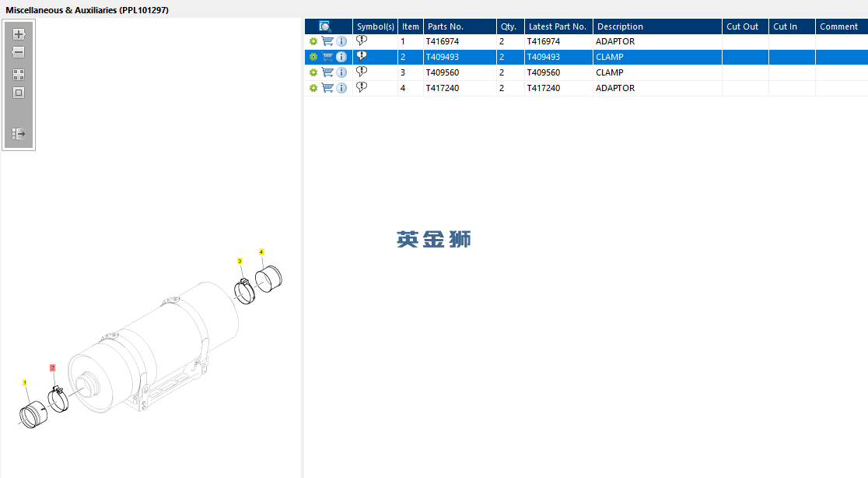Screen dimensions: 868x478
Task: Open info for T417240 adaptor
Action: point(341,88)
